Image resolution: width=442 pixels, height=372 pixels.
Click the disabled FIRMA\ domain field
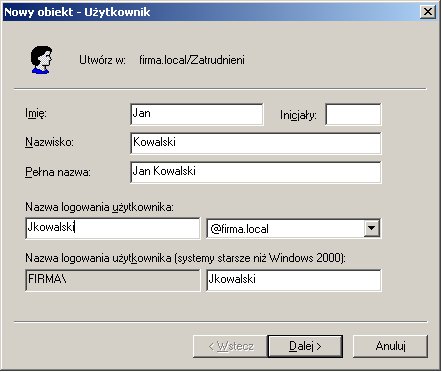(x=113, y=280)
